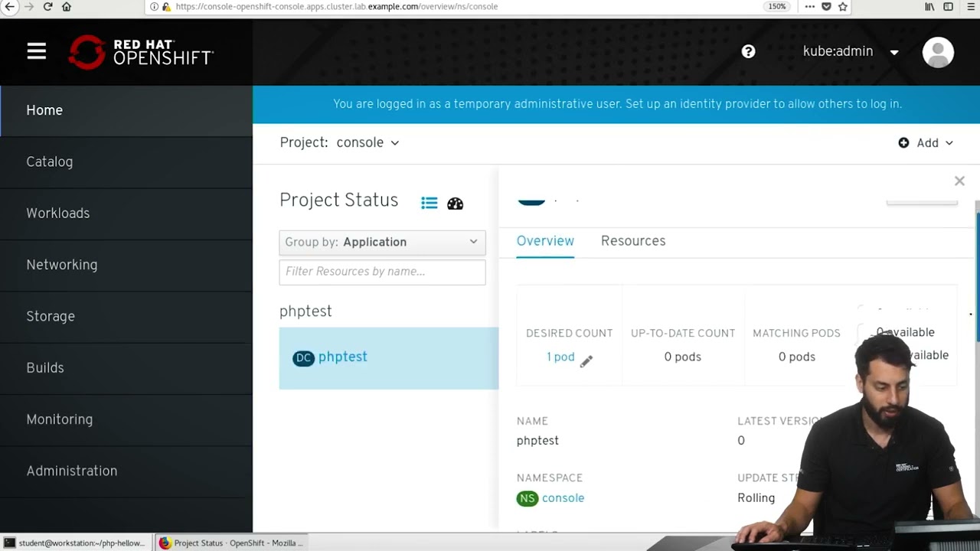Image resolution: width=980 pixels, height=551 pixels.
Task: Toggle the Firefox sidebar icon
Action: click(948, 6)
